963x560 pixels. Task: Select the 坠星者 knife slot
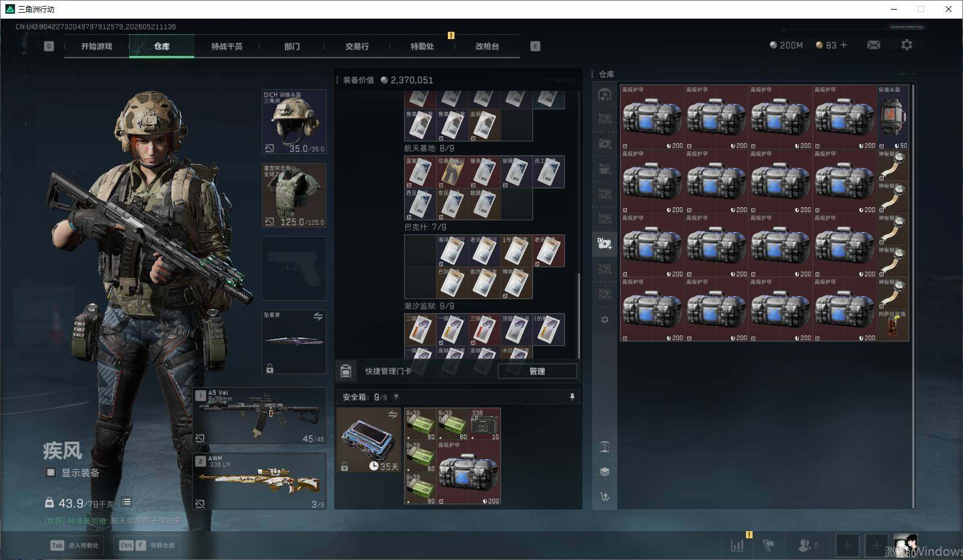tap(294, 342)
